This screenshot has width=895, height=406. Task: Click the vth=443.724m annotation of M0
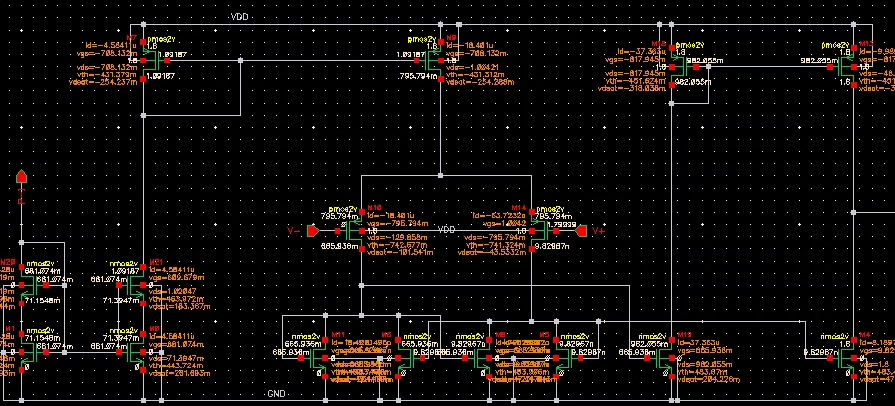[176, 365]
